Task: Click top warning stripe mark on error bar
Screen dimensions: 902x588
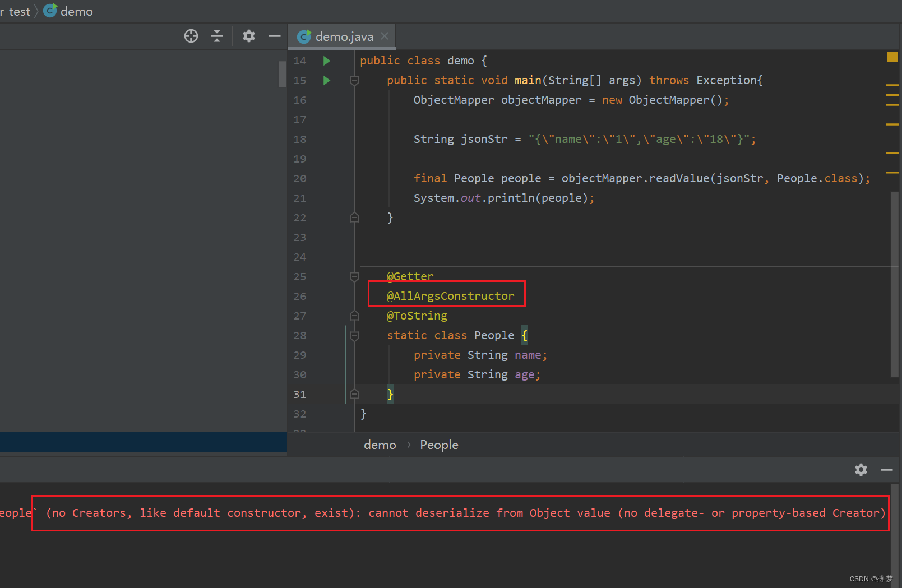Action: click(892, 85)
